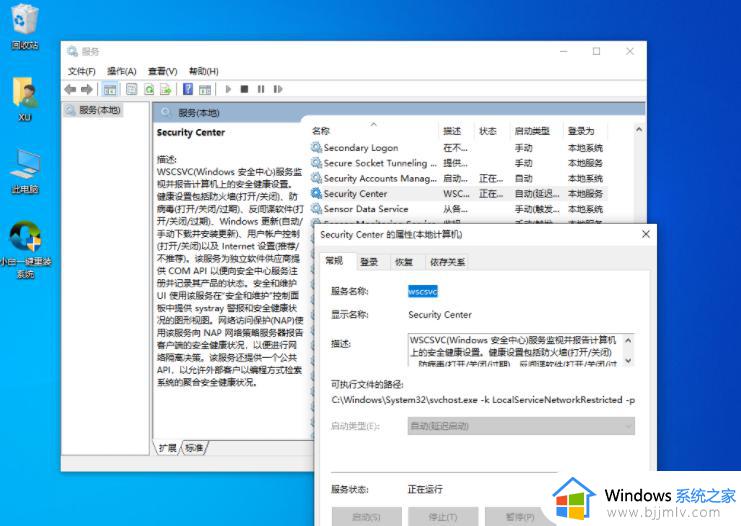
Task: Open the 小白一键重装系统 desktop icon
Action: 26,250
